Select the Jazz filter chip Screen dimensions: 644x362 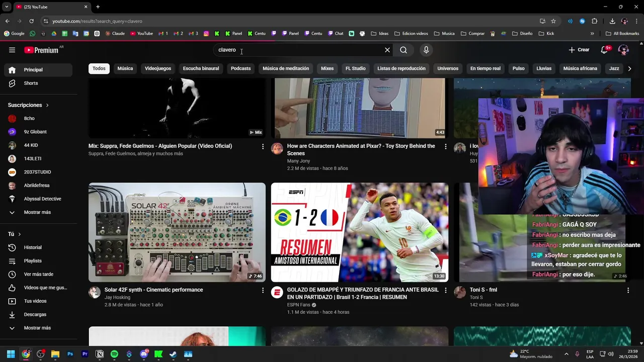[x=614, y=68]
